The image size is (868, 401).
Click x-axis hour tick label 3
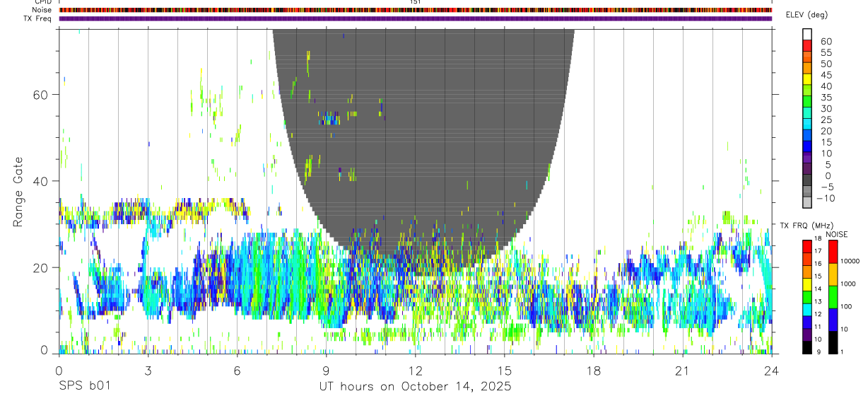coord(148,371)
